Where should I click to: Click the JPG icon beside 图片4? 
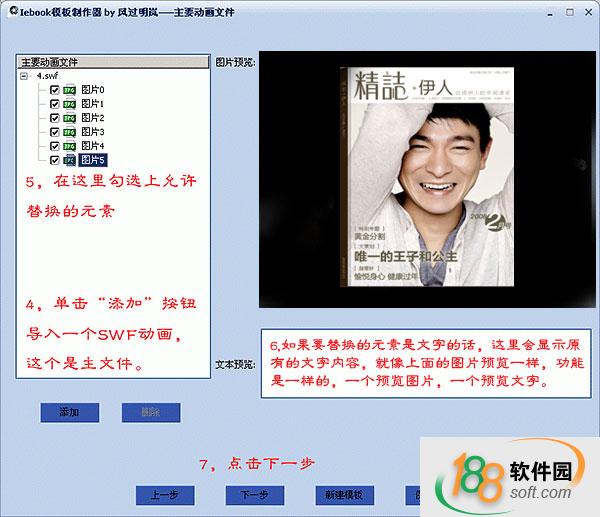tap(69, 146)
